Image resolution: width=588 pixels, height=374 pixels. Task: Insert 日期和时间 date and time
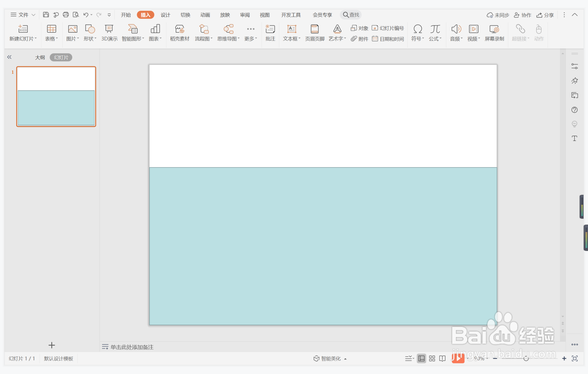388,39
